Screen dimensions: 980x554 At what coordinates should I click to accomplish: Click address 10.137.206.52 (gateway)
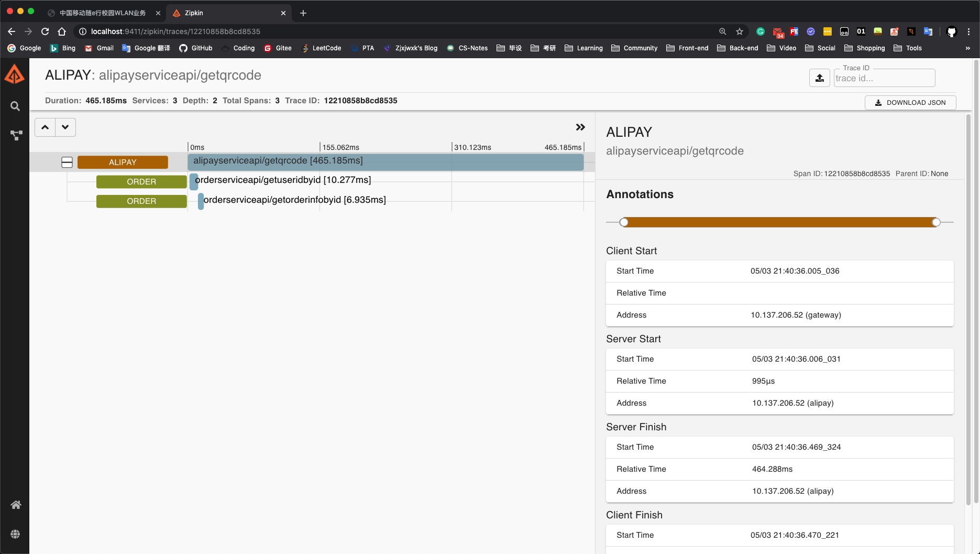tap(796, 315)
